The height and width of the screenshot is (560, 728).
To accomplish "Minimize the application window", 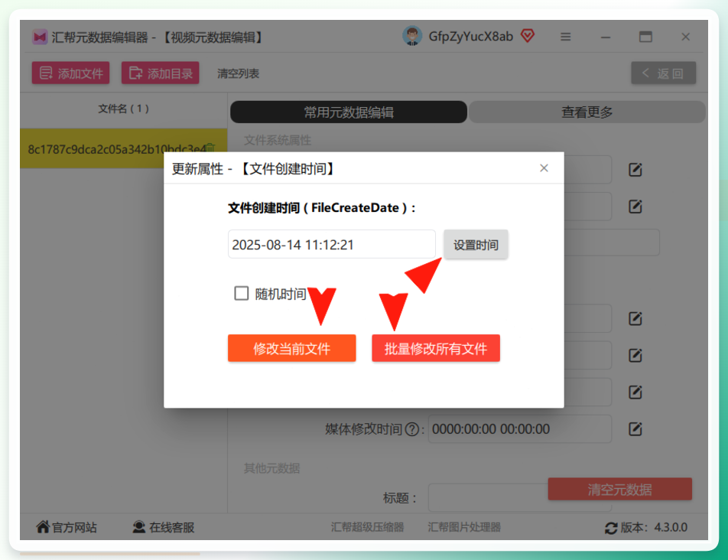I will coord(606,37).
